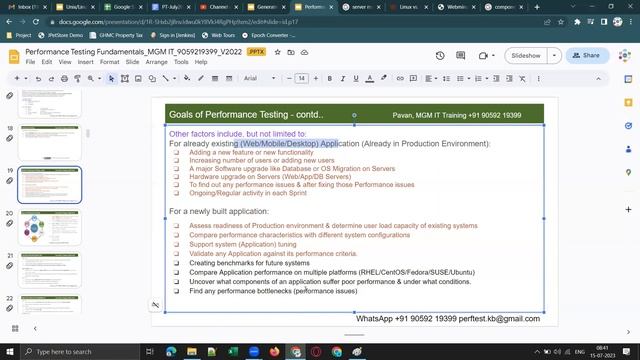Viewport: 640px width, 360px height.
Task: Decrease the font size with minus
Action: coord(289,78)
